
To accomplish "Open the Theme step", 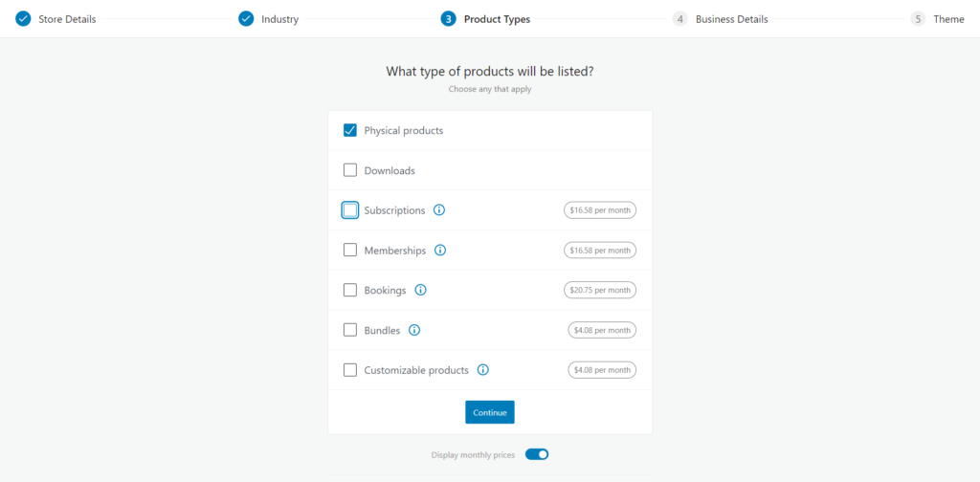I will (x=948, y=19).
